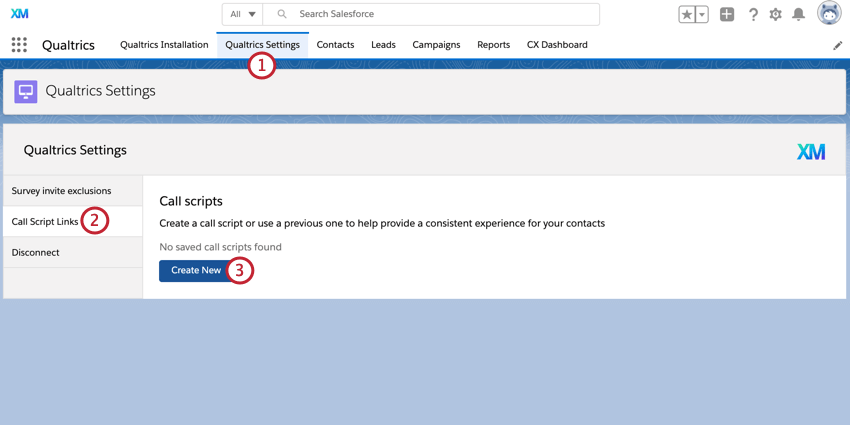The height and width of the screenshot is (425, 850).
Task: Click the XM logo in settings panel
Action: pos(811,152)
